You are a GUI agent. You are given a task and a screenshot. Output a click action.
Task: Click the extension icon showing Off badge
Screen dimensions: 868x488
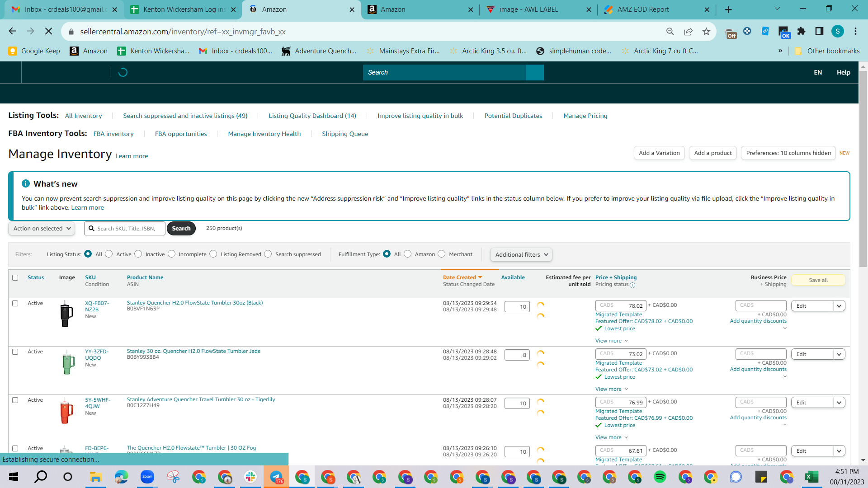(x=731, y=33)
